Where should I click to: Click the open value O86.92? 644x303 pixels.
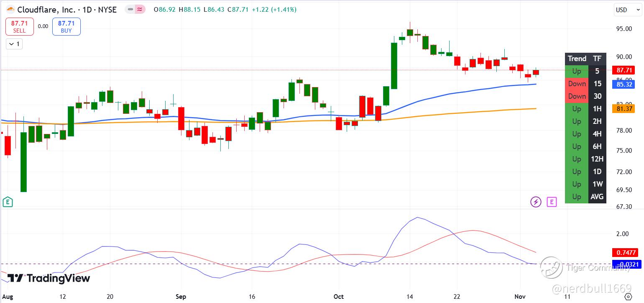click(x=165, y=9)
